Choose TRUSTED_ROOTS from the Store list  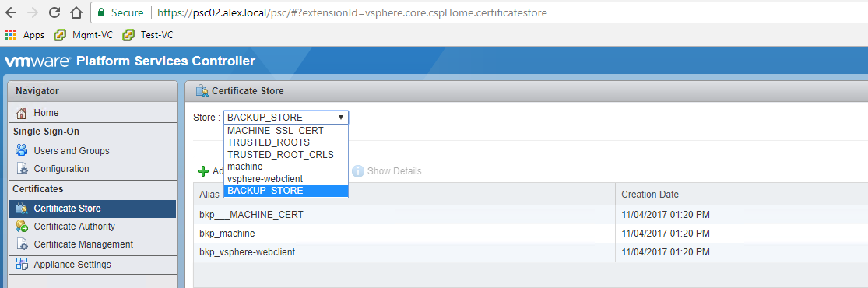[x=286, y=142]
